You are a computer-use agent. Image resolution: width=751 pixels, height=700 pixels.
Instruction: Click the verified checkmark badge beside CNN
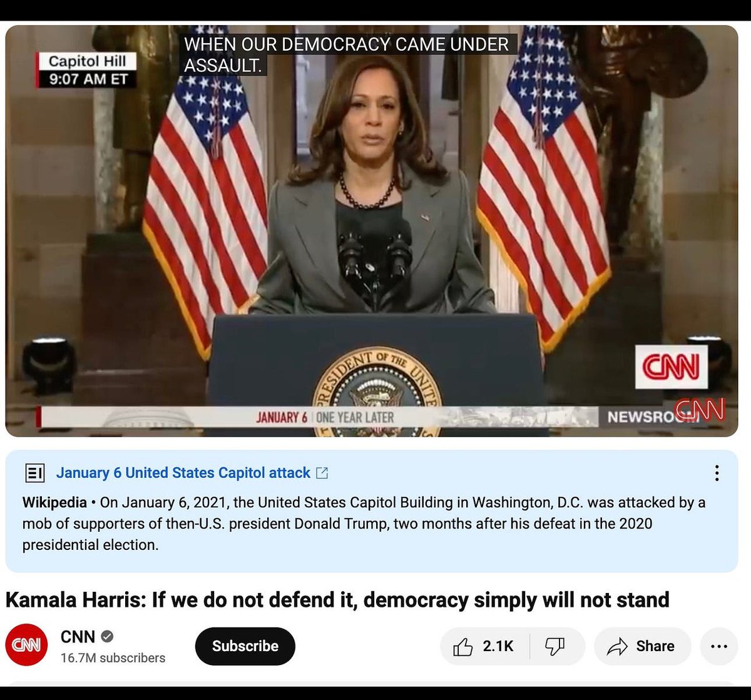pos(107,637)
